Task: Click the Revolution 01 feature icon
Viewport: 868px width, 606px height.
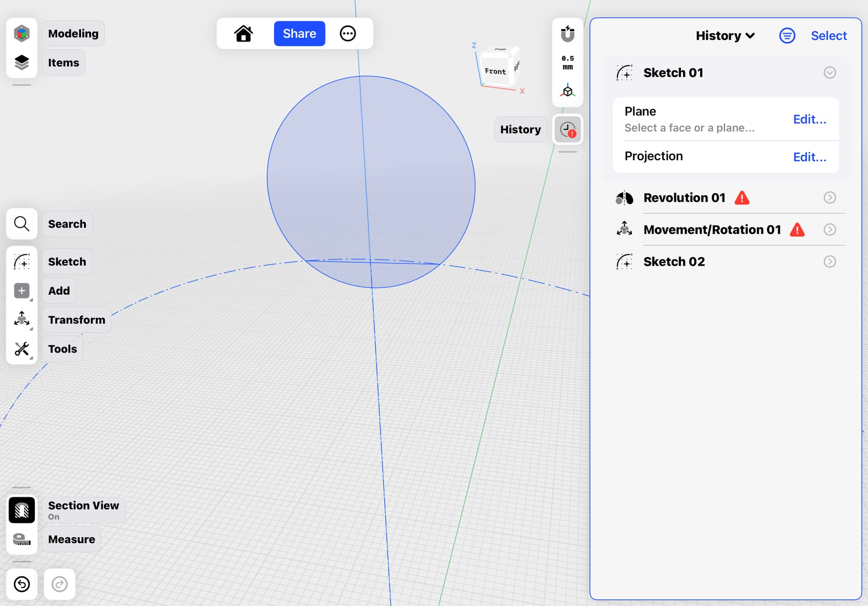Action: click(624, 197)
